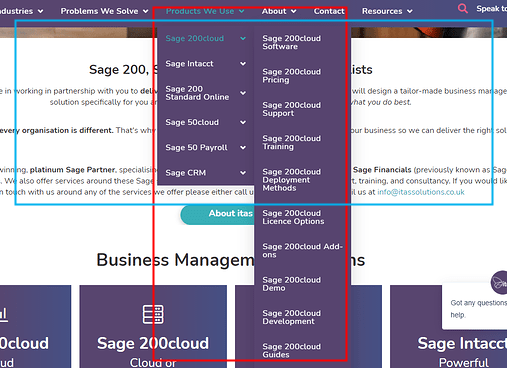Open Sage 200cloud Training link

click(291, 142)
